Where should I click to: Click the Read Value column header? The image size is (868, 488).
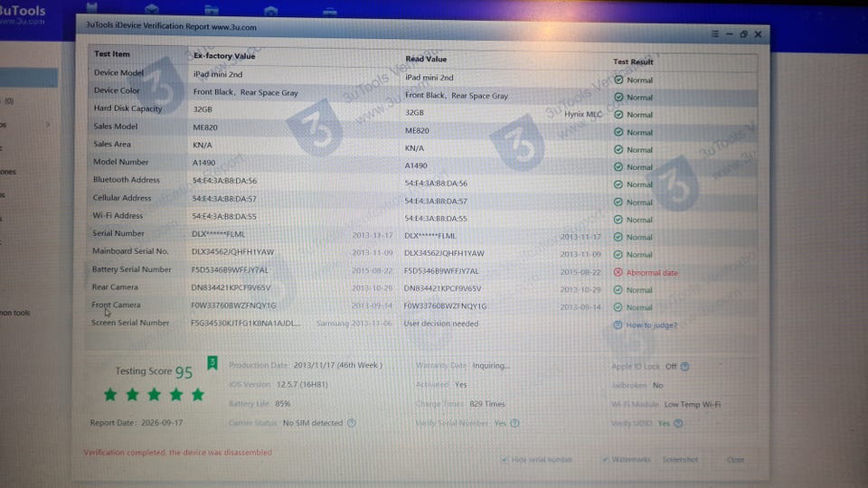point(426,59)
